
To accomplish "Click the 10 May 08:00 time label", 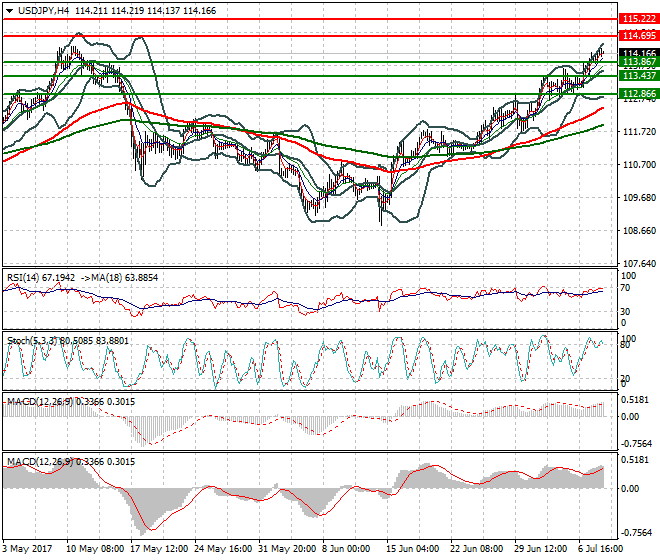I will [x=95, y=549].
